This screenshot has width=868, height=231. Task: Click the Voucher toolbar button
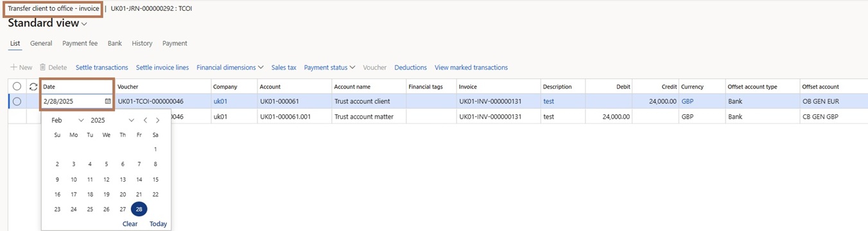click(x=375, y=67)
